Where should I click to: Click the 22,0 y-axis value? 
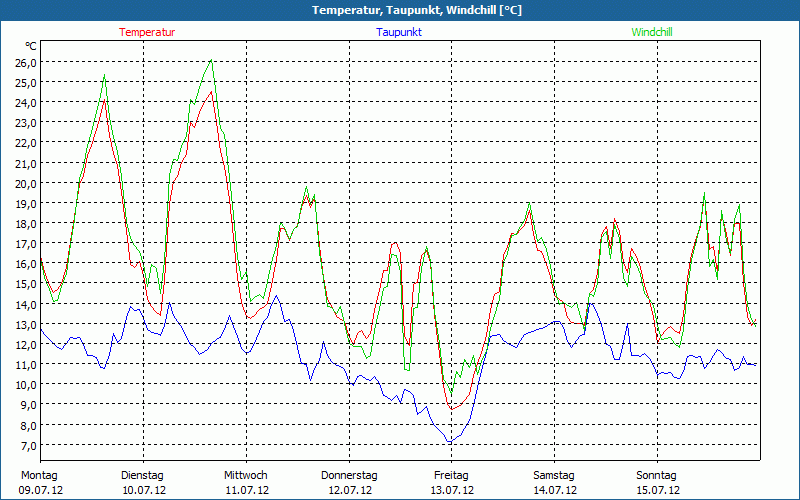[x=26, y=143]
